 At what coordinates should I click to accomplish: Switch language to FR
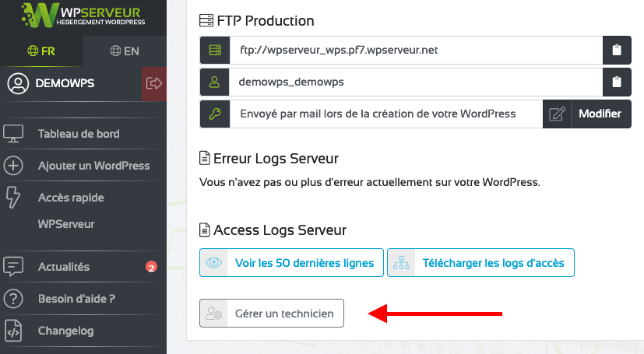pos(41,51)
